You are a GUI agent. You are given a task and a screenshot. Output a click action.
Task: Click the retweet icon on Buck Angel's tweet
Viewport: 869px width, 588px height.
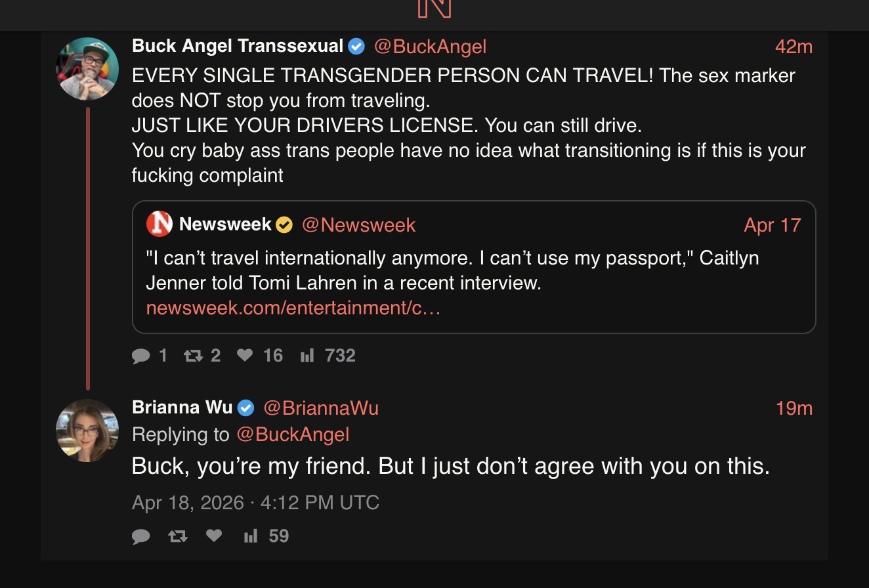tap(193, 356)
